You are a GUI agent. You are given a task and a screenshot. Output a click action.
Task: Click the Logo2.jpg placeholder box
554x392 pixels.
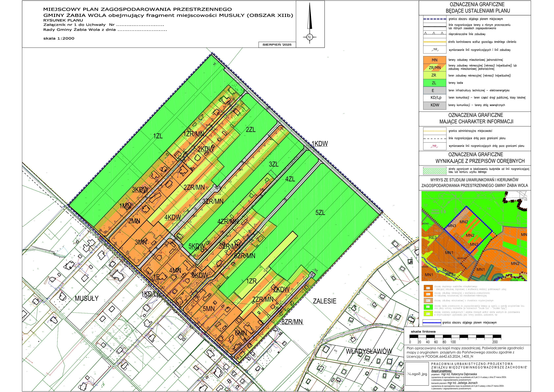click(x=417, y=374)
